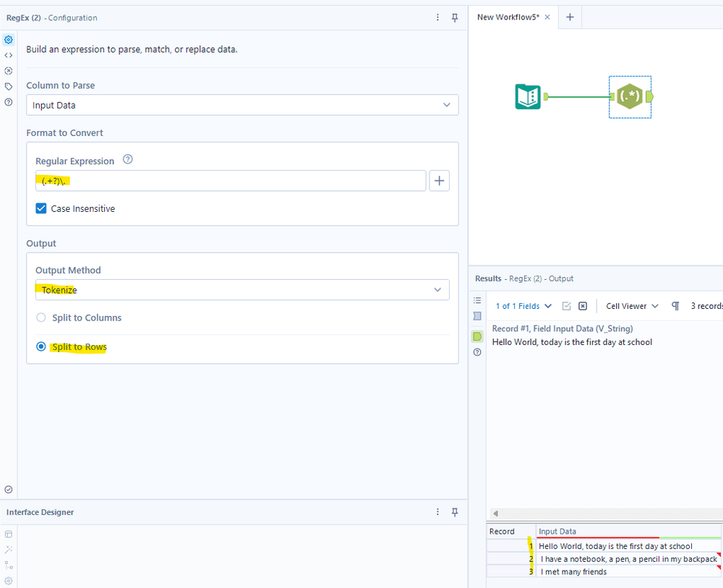Select the Text Input tool on canvas

528,96
